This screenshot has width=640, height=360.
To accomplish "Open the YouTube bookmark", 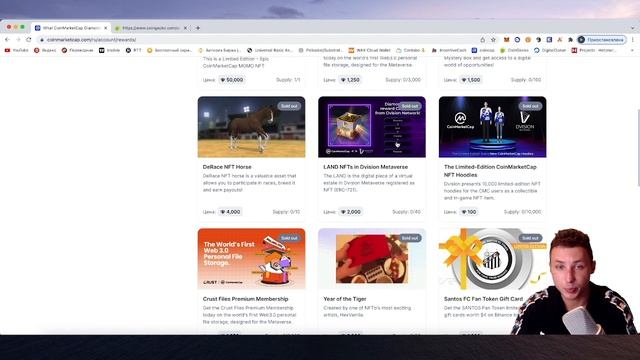I will [16, 50].
